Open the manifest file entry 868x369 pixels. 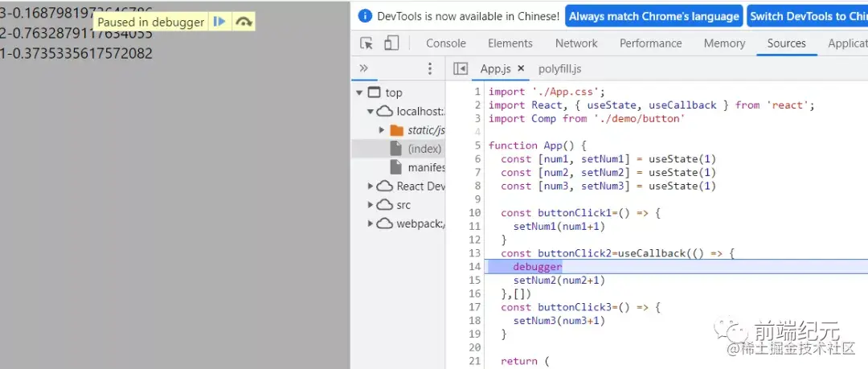pos(426,166)
